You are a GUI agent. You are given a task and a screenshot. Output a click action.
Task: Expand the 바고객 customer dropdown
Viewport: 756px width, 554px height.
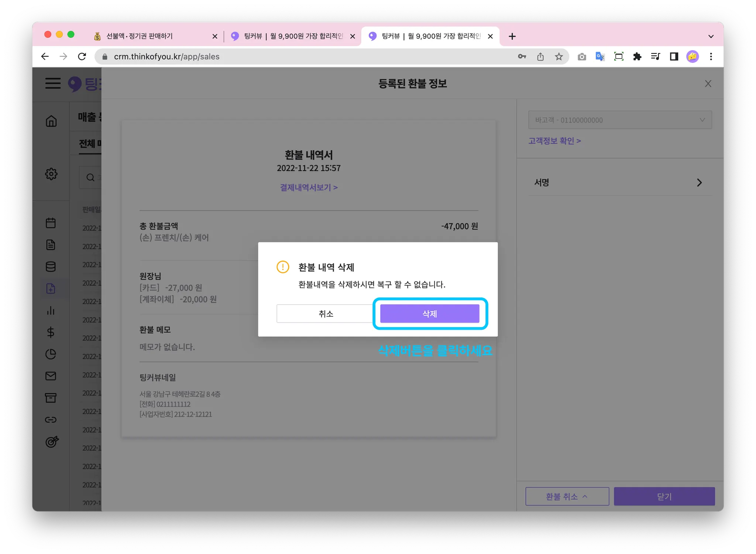point(620,120)
